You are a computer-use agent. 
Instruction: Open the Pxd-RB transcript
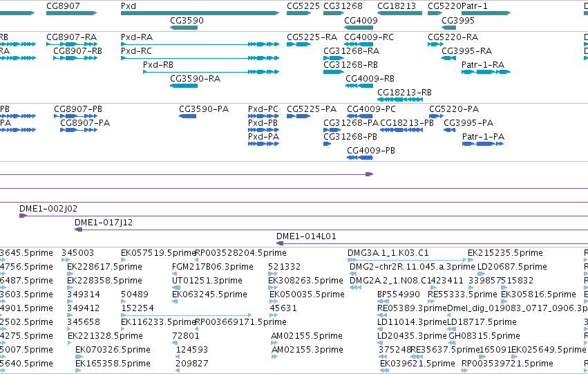(211, 72)
